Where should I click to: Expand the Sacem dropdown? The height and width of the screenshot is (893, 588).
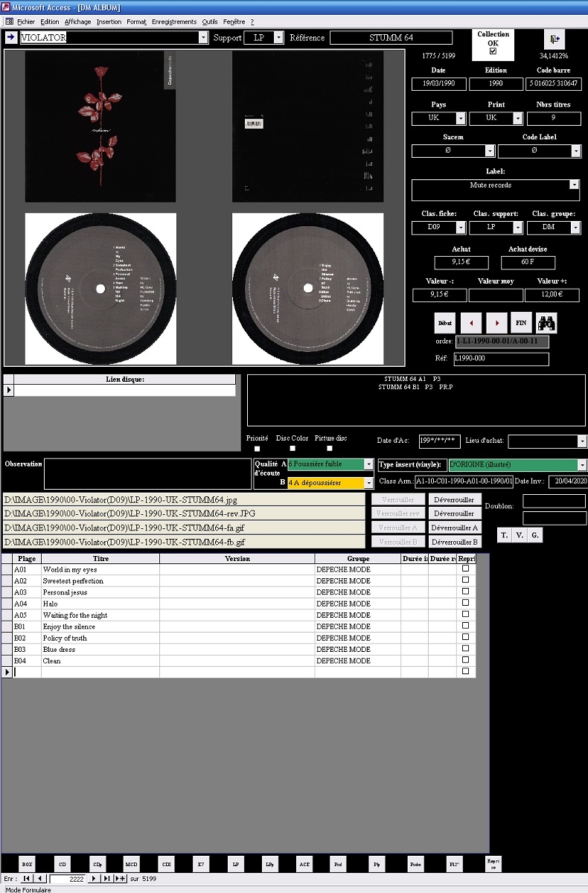tap(490, 150)
